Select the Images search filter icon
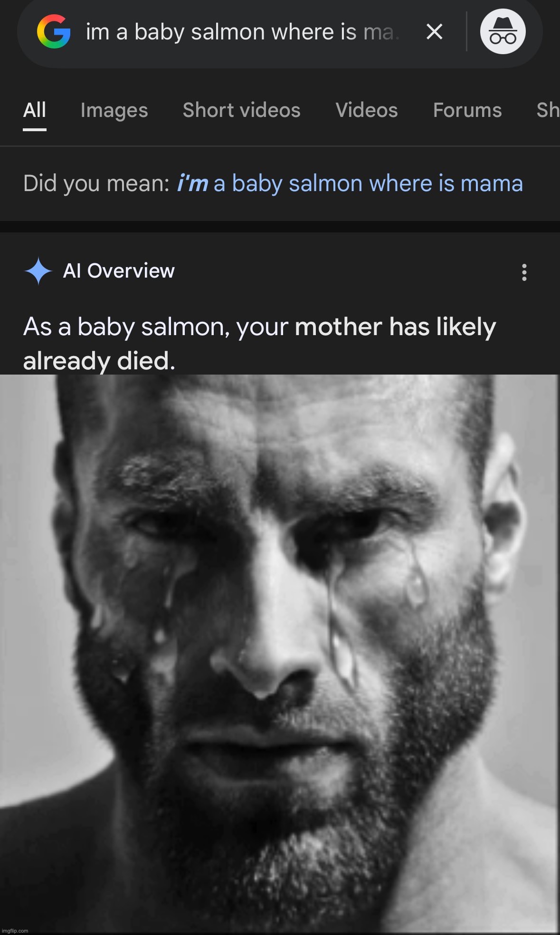 point(113,110)
